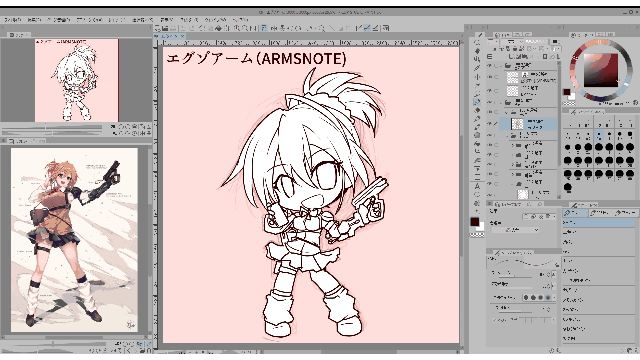This screenshot has width=640, height=360.
Task: Adjust the Navigator zoom slider
Action: pos(52,127)
